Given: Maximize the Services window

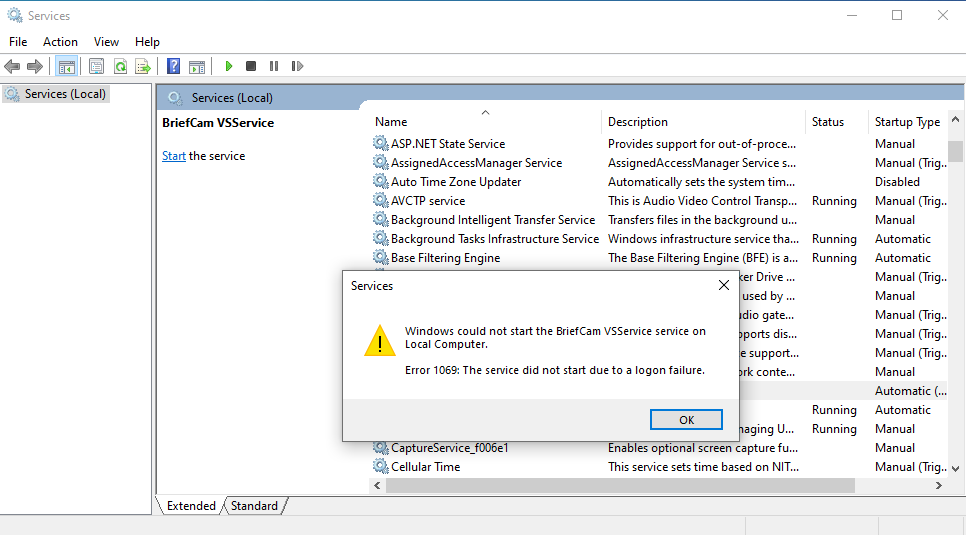Looking at the screenshot, I should pyautogui.click(x=897, y=15).
